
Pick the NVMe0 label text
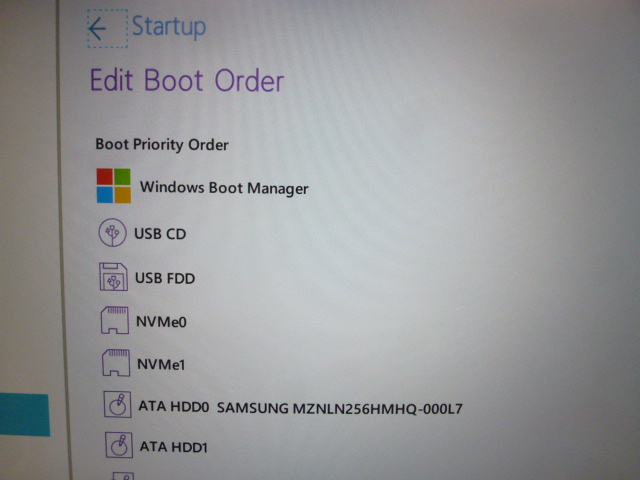point(161,322)
